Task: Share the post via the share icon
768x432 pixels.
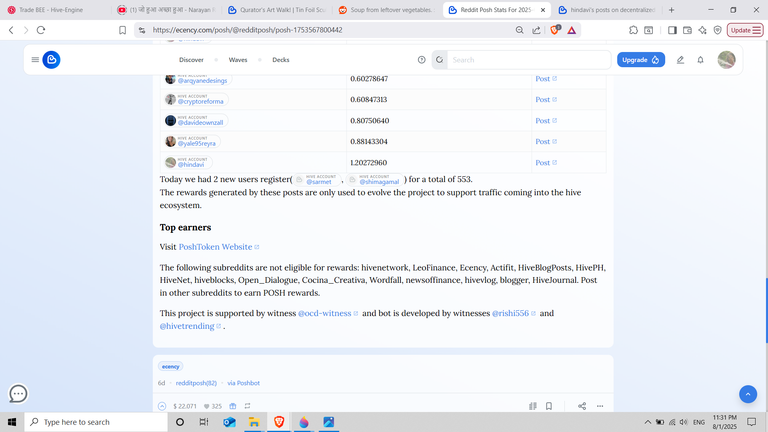Action: click(x=582, y=406)
